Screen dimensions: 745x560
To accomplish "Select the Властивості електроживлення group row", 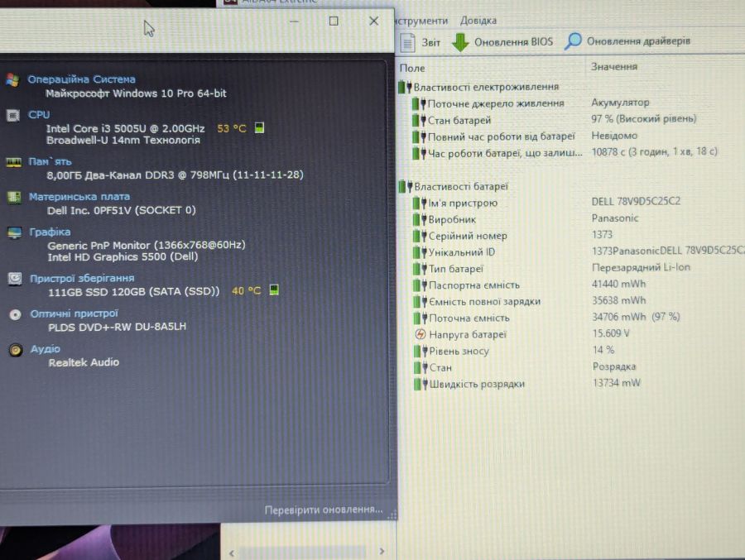I will [478, 87].
